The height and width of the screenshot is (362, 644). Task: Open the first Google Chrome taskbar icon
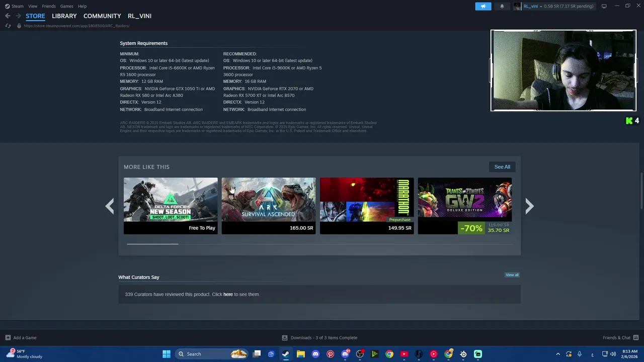click(389, 354)
